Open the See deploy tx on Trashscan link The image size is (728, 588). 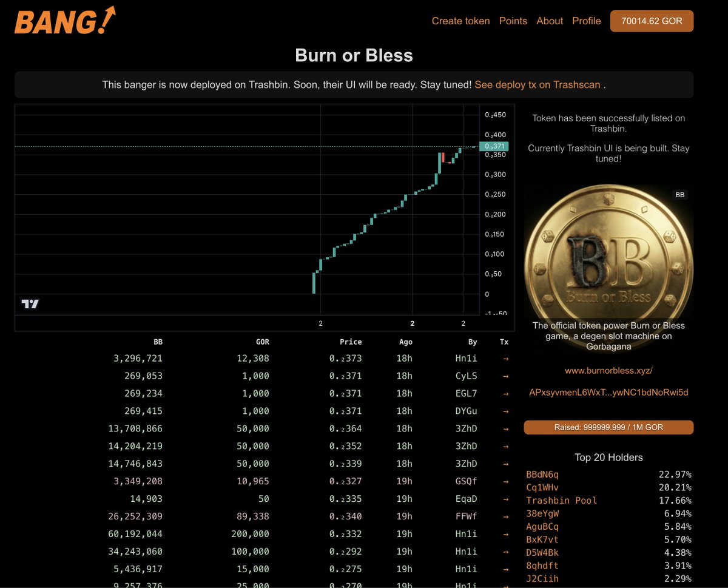click(536, 84)
